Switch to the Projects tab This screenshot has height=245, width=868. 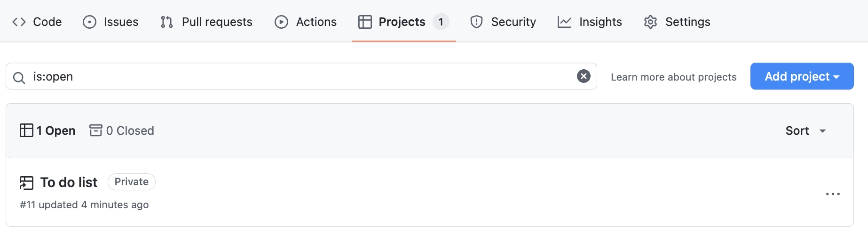coord(402,22)
